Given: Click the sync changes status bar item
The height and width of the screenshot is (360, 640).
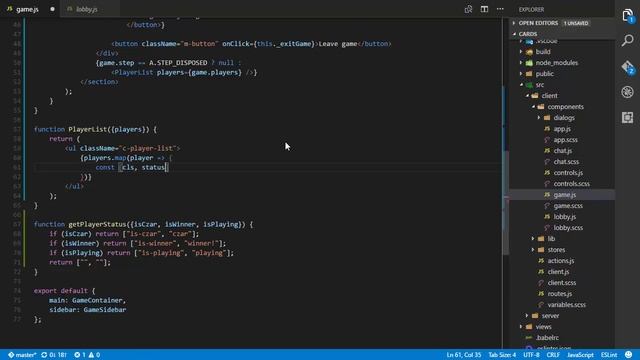Looking at the screenshot, I should (54, 355).
